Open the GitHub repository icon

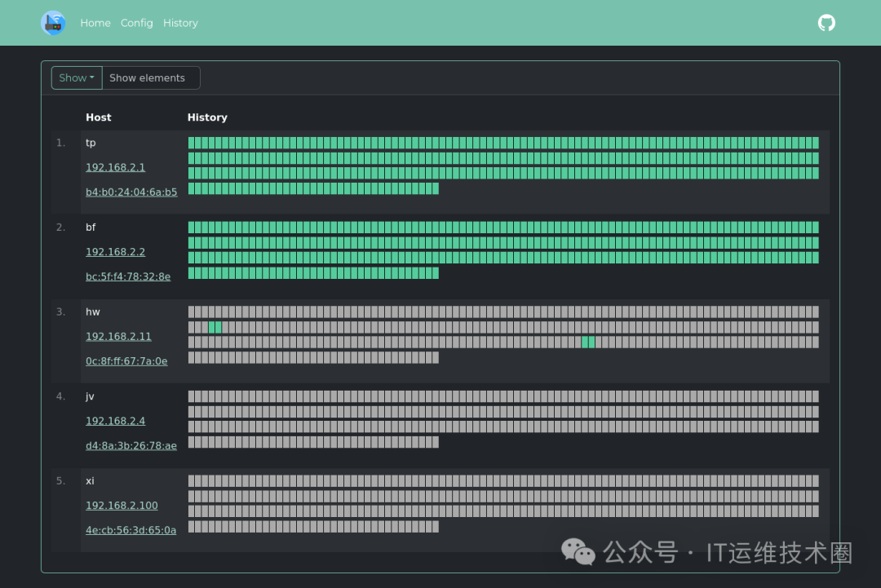(826, 23)
